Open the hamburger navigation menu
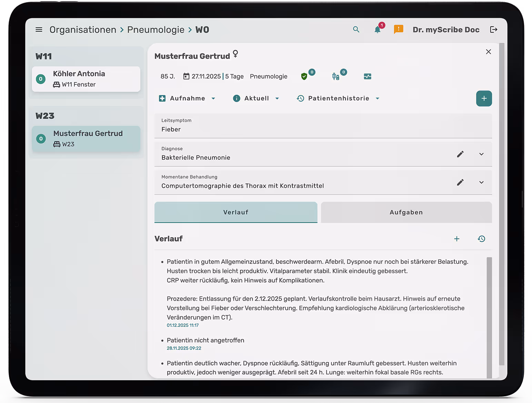The image size is (532, 403). [x=39, y=29]
